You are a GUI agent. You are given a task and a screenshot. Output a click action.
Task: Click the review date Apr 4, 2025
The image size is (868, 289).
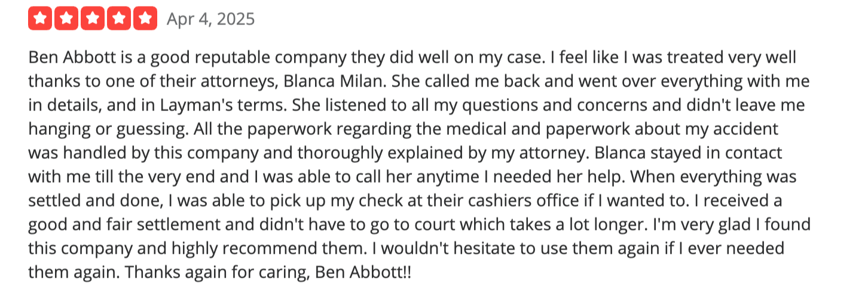[210, 19]
